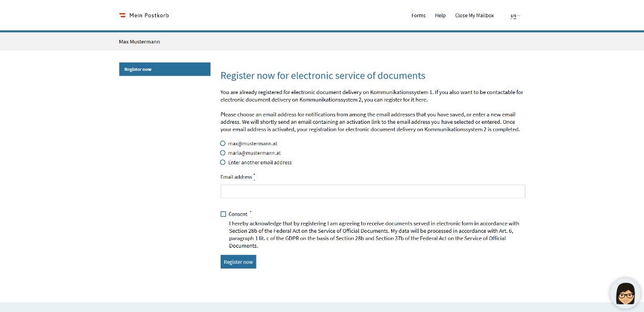Viewport: 644px width, 312px height.
Task: Tick the Consent checkbox
Action: coord(223,214)
